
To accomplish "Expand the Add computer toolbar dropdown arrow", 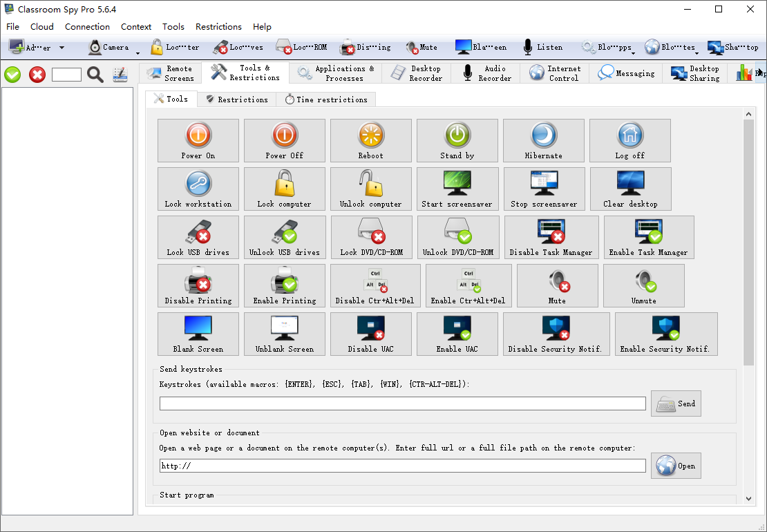I will click(x=62, y=48).
